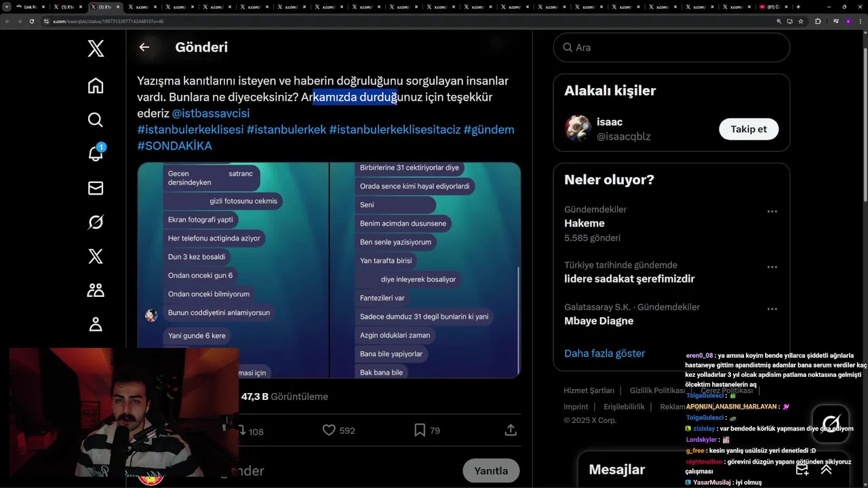Open the X home logo in sidebar
Screen dimensions: 868x488
96,48
